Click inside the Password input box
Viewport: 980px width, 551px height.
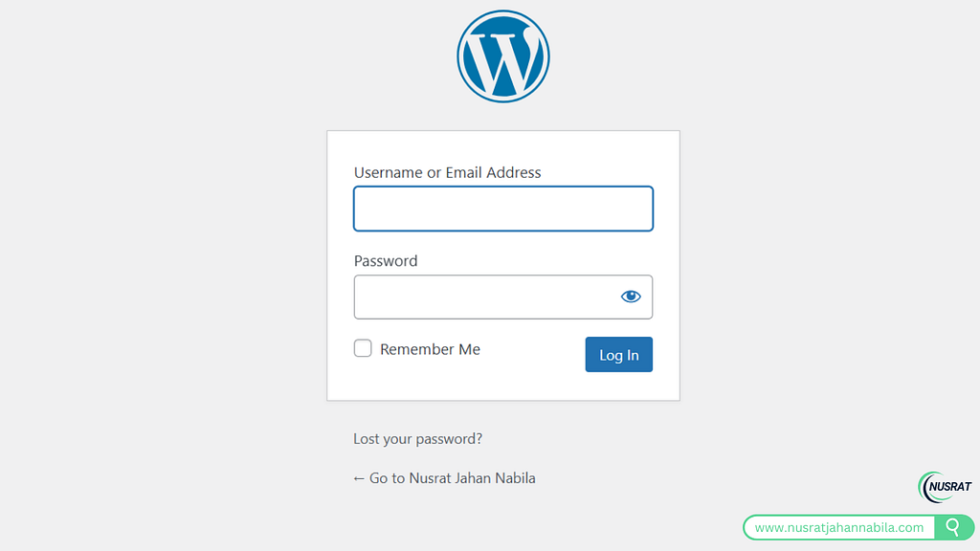coord(484,297)
